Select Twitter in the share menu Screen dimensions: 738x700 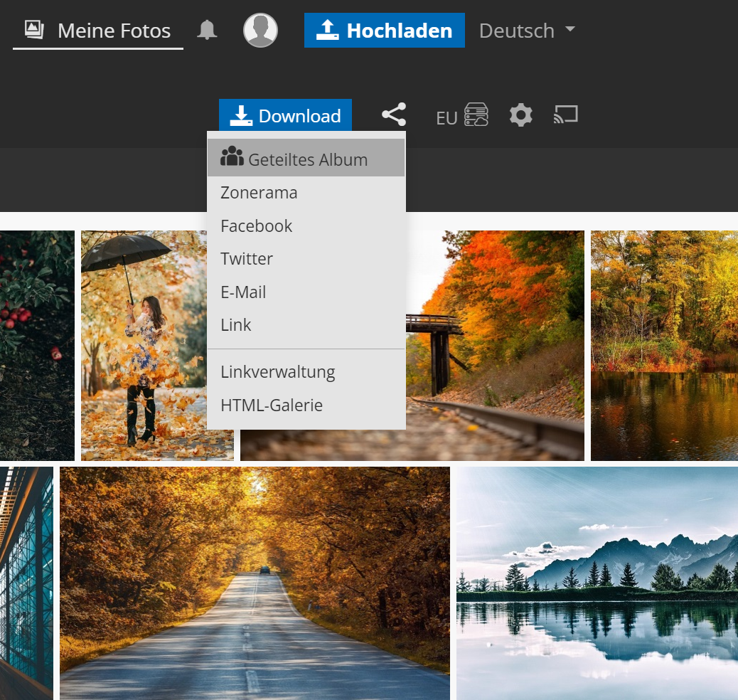click(x=247, y=259)
